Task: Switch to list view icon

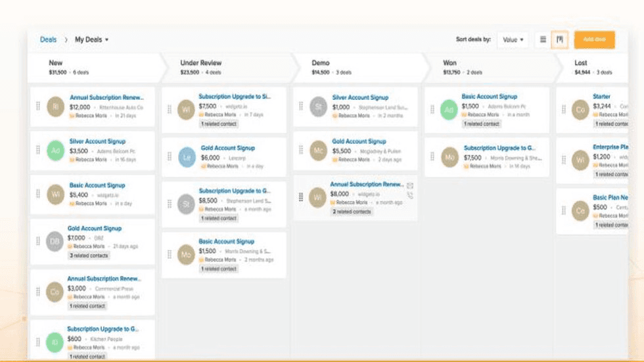Action: pyautogui.click(x=543, y=39)
